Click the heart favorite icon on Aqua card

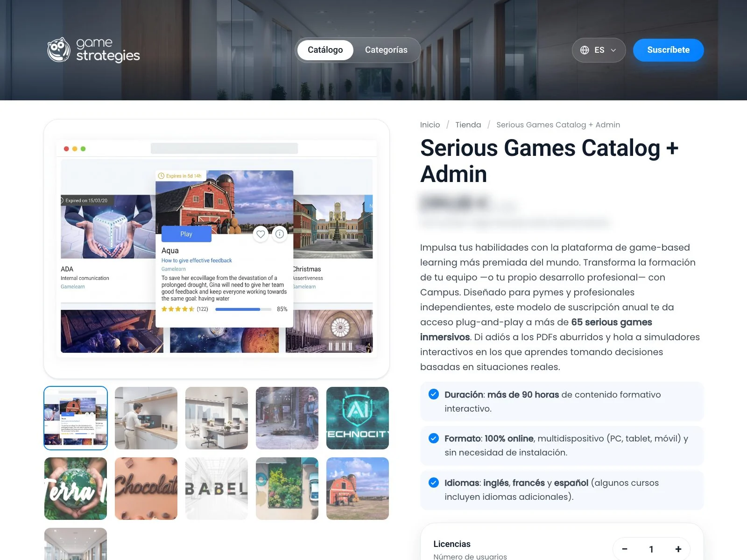click(261, 234)
